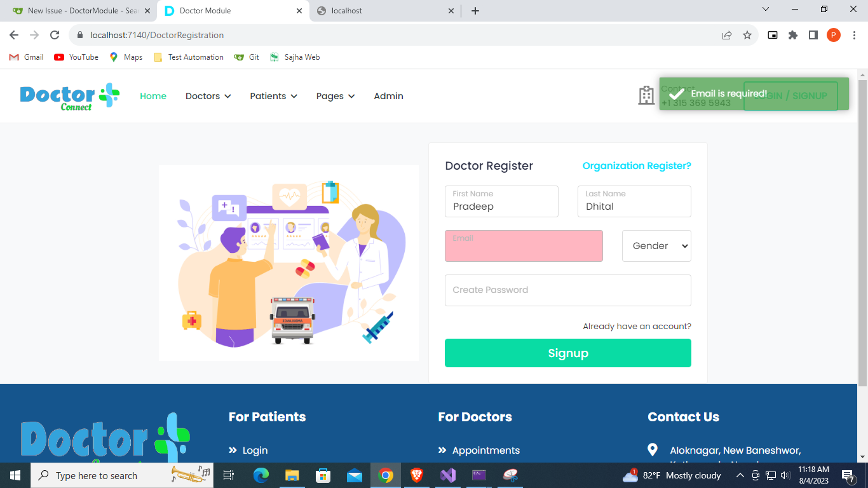Click the Already have an account? link
The height and width of the screenshot is (488, 868).
[637, 327]
